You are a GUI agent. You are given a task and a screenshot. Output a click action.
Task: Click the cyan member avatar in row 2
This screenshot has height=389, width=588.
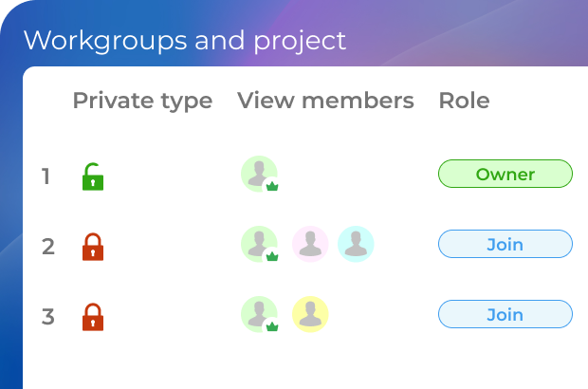tap(356, 244)
